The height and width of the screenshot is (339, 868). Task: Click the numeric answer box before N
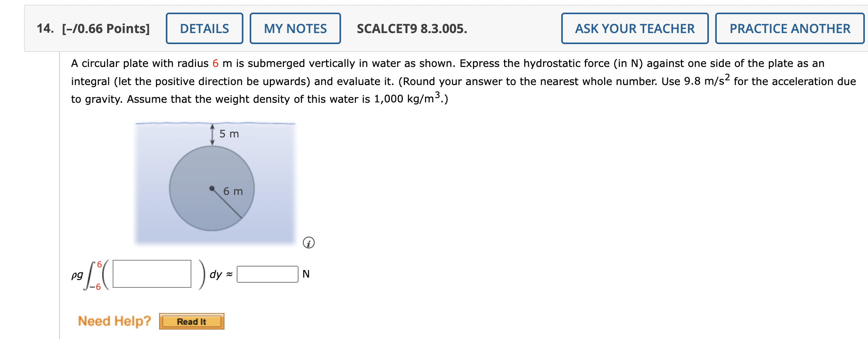click(268, 274)
